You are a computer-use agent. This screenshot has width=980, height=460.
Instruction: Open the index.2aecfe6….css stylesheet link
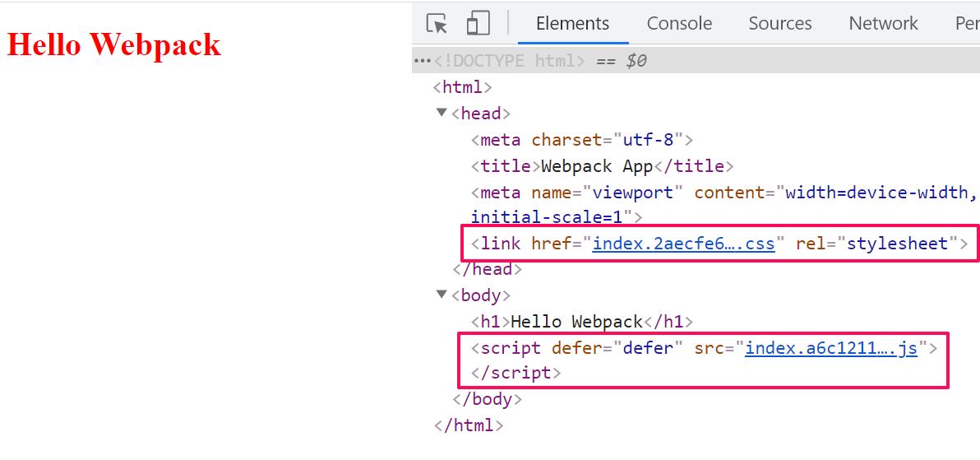pos(684,244)
